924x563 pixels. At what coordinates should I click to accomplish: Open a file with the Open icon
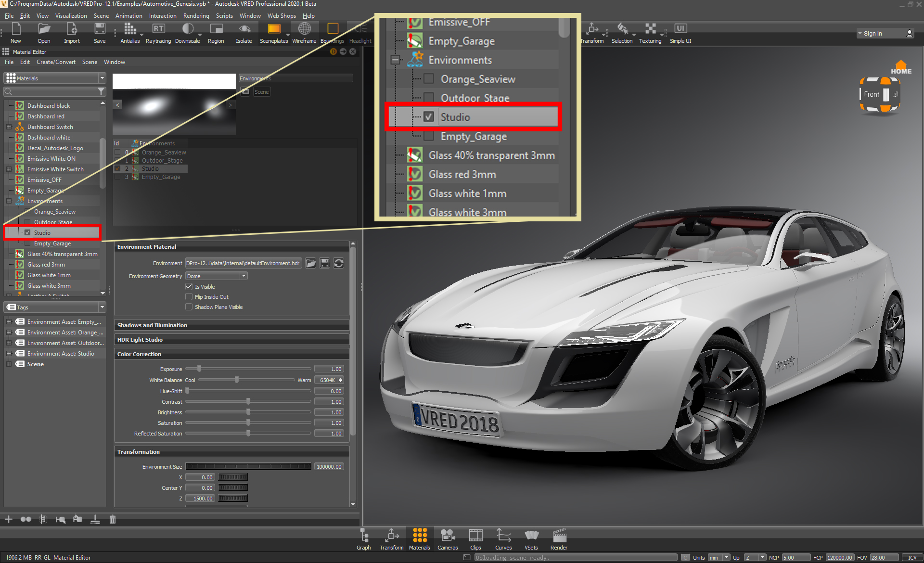tap(44, 33)
